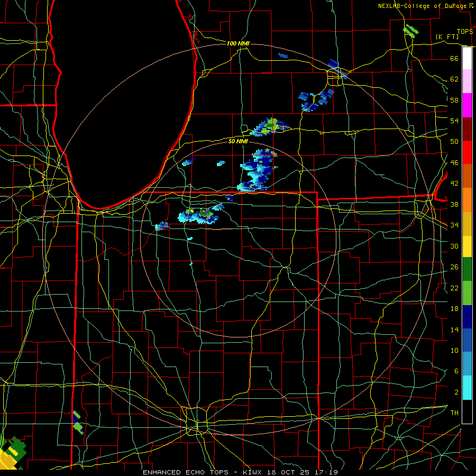Click the legend value "54"
The image size is (476, 476).
click(x=454, y=121)
